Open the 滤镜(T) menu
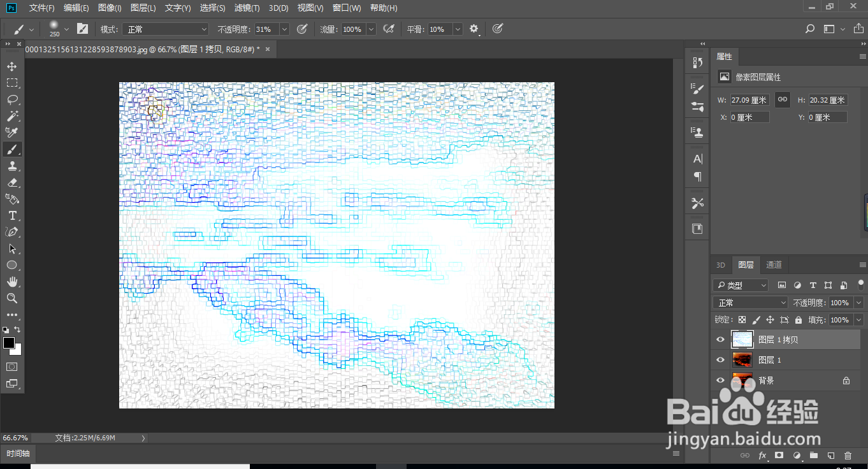 tap(247, 8)
